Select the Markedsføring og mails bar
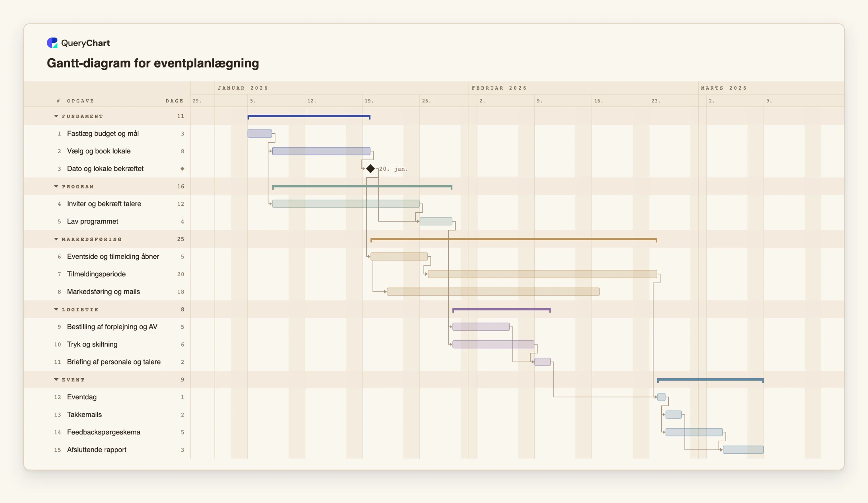Screen dimensions: 868x503 pos(493,292)
